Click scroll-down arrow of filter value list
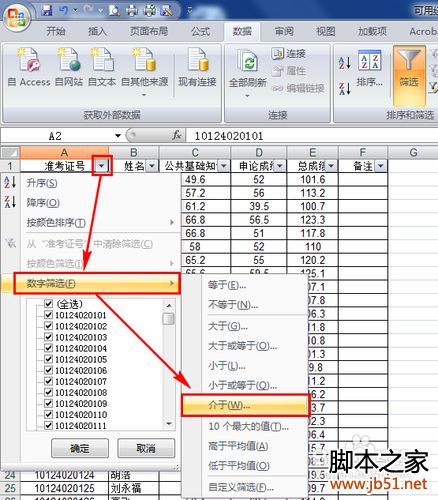 click(169, 424)
